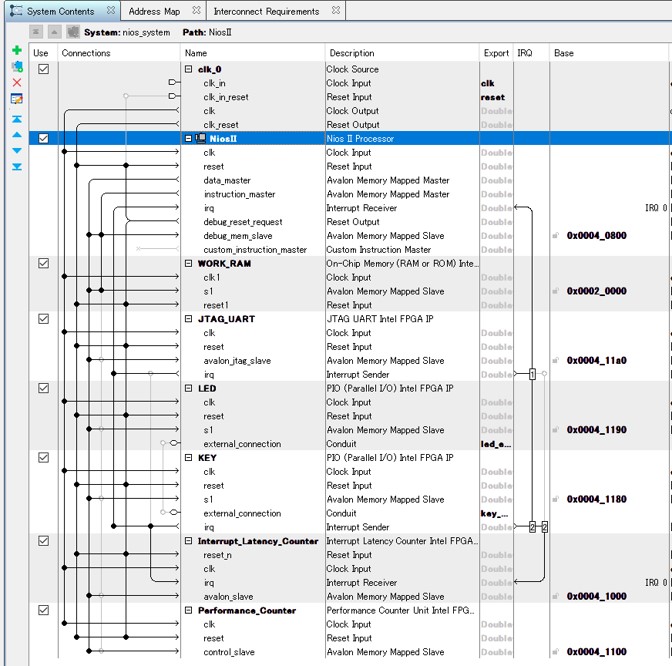
Task: Uncheck Interrupt_Latency_Counter Use checkbox
Action: [x=43, y=541]
